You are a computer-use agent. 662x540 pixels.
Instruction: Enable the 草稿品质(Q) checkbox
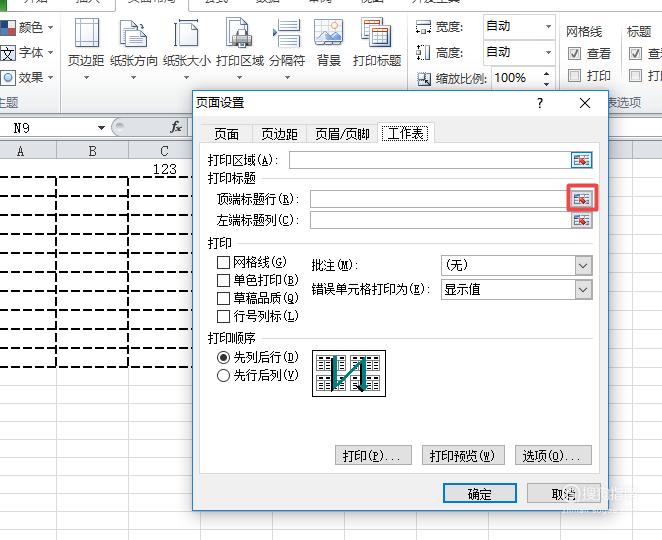click(x=223, y=298)
